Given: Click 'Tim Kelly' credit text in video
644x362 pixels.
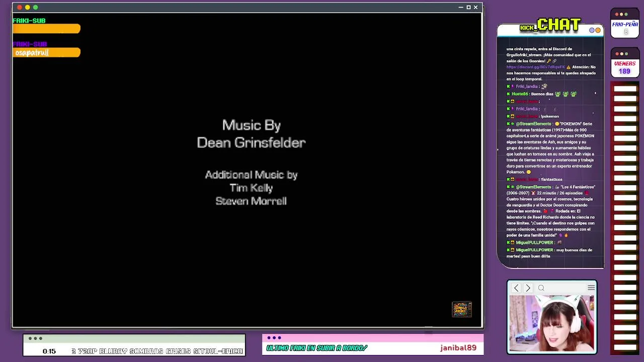Looking at the screenshot, I should click(x=251, y=188).
